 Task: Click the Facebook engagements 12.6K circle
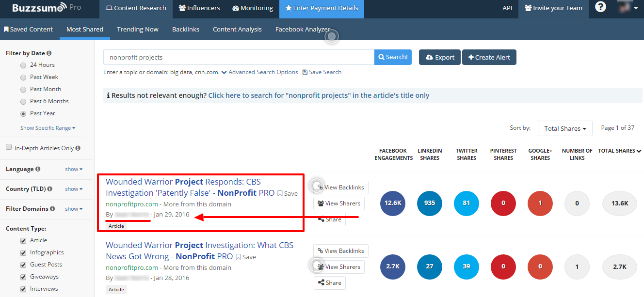point(393,203)
